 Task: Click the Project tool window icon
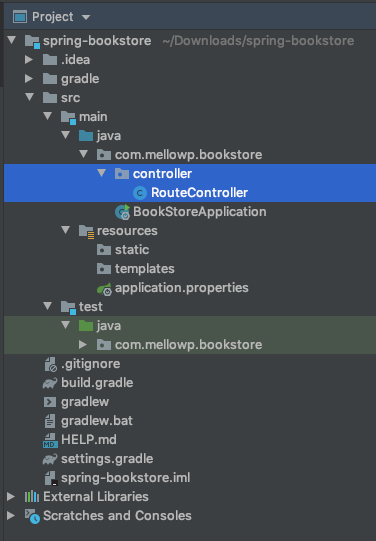coord(20,17)
